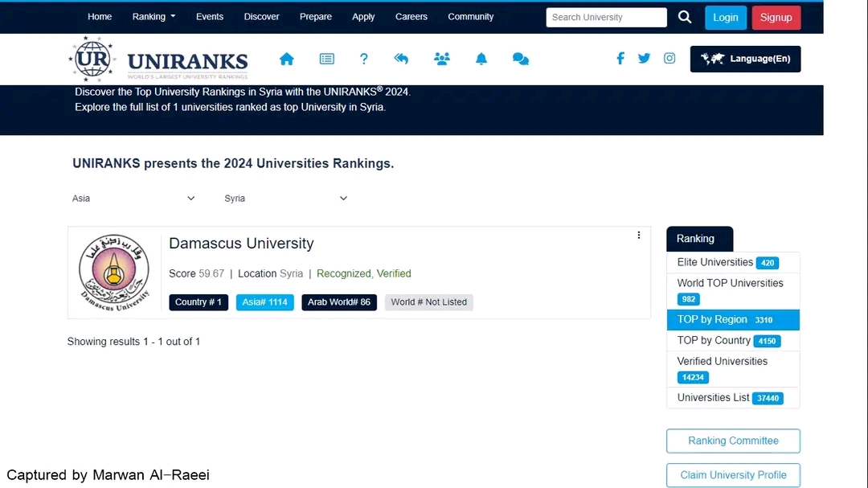This screenshot has height=488, width=868.
Task: Click the Country # 1 badge
Action: (x=199, y=301)
